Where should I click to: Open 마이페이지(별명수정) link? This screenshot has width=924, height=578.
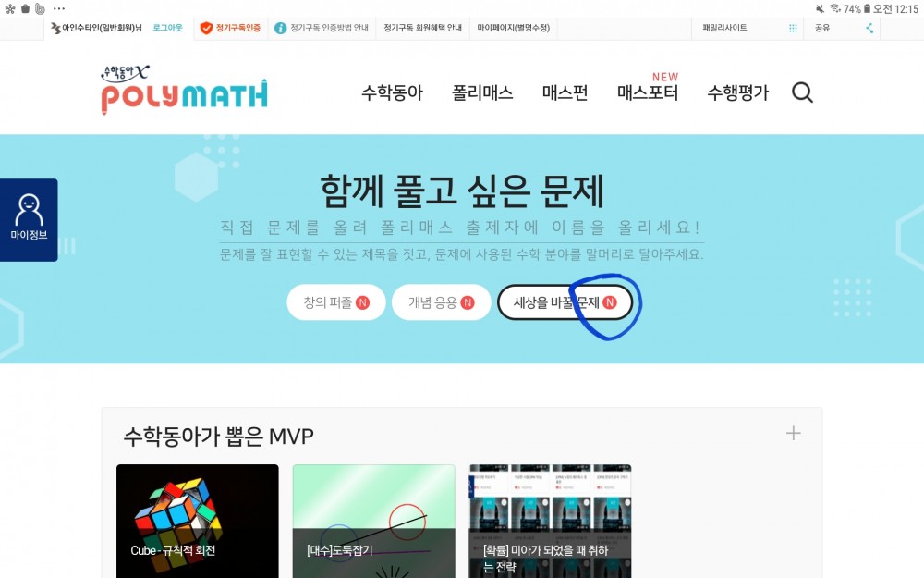[x=513, y=28]
